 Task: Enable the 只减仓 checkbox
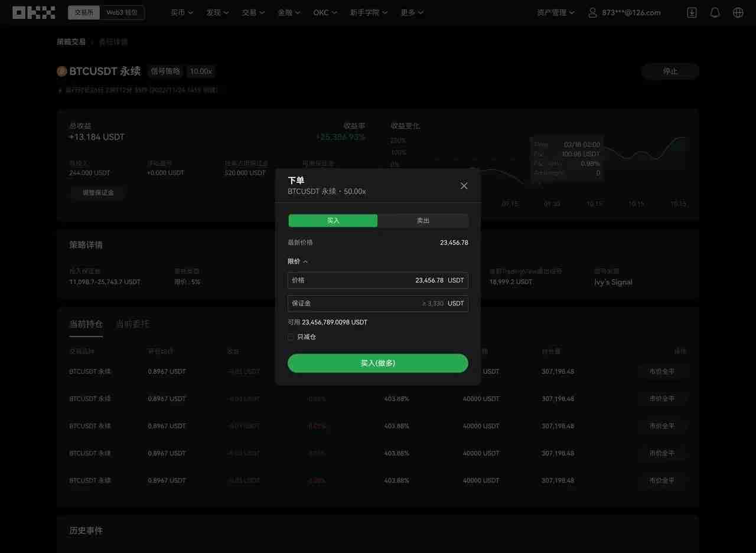pyautogui.click(x=291, y=336)
